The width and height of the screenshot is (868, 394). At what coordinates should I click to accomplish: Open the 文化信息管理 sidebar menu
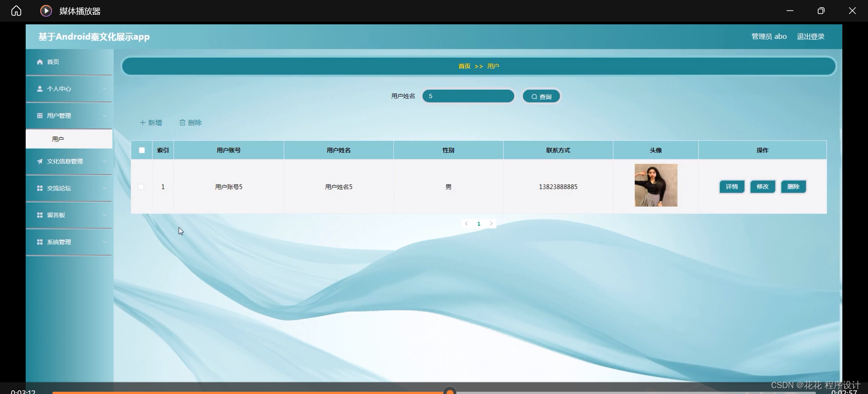click(x=69, y=161)
